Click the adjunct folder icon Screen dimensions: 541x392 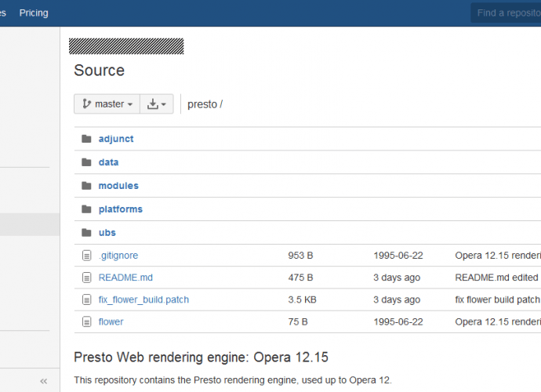tap(86, 139)
